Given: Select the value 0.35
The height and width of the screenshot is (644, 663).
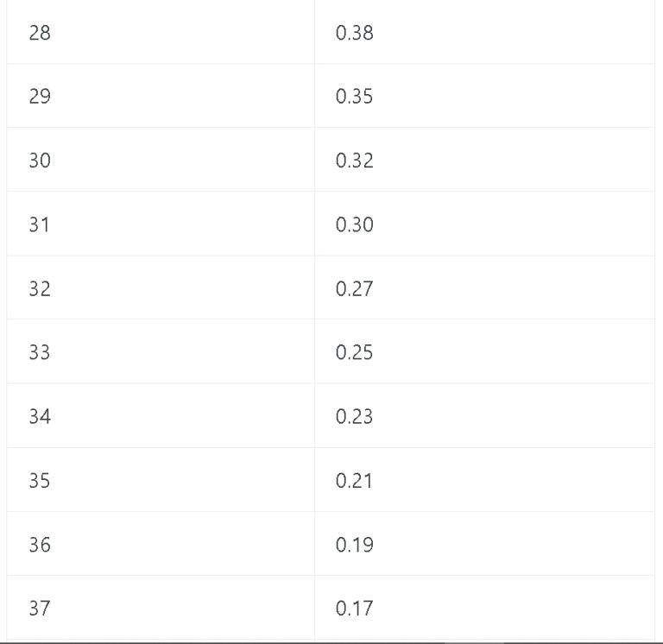Looking at the screenshot, I should [354, 97].
